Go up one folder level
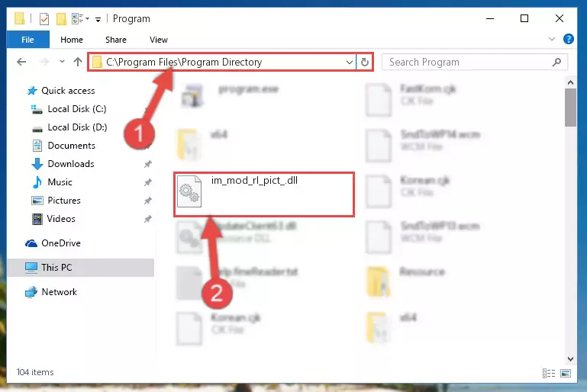 pos(78,62)
